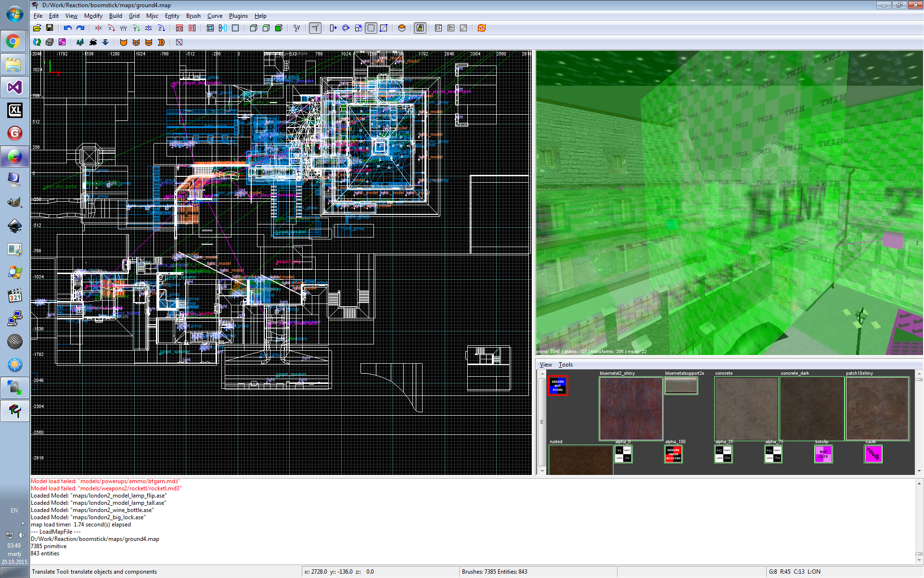Screen dimensions: 924x578
Task: Toggle the Resize tool button
Action: [371, 28]
